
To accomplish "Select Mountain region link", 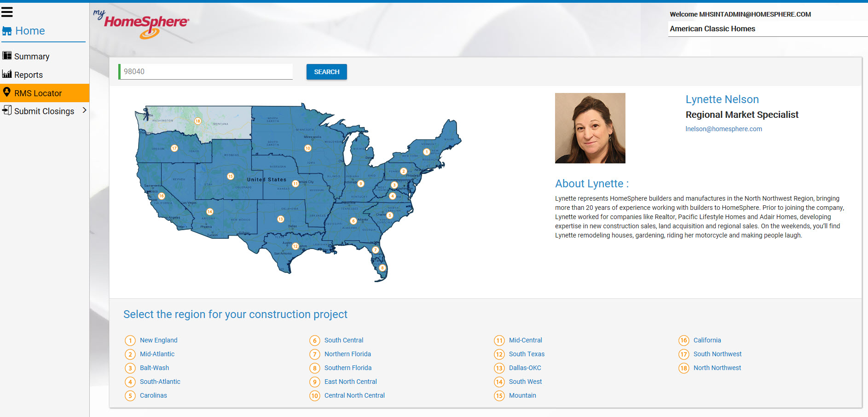I will 522,395.
